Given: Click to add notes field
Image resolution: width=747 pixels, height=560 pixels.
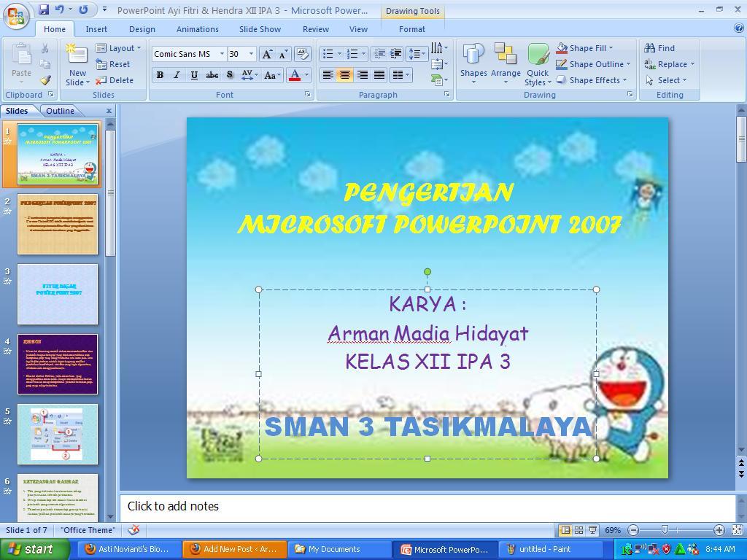Looking at the screenshot, I should coord(427,507).
